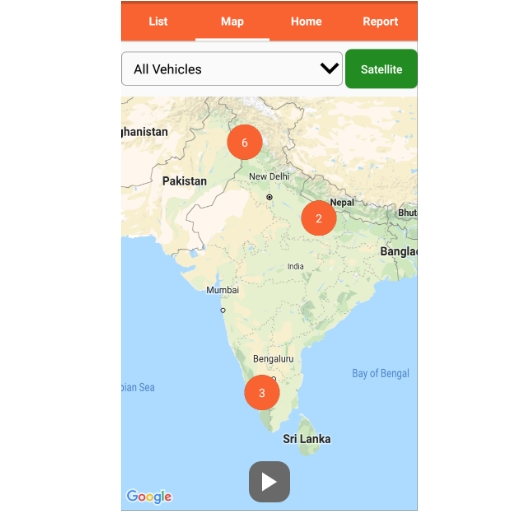Click the Nepal country label
Image resolution: width=512 pixels, height=512 pixels.
[x=342, y=202]
